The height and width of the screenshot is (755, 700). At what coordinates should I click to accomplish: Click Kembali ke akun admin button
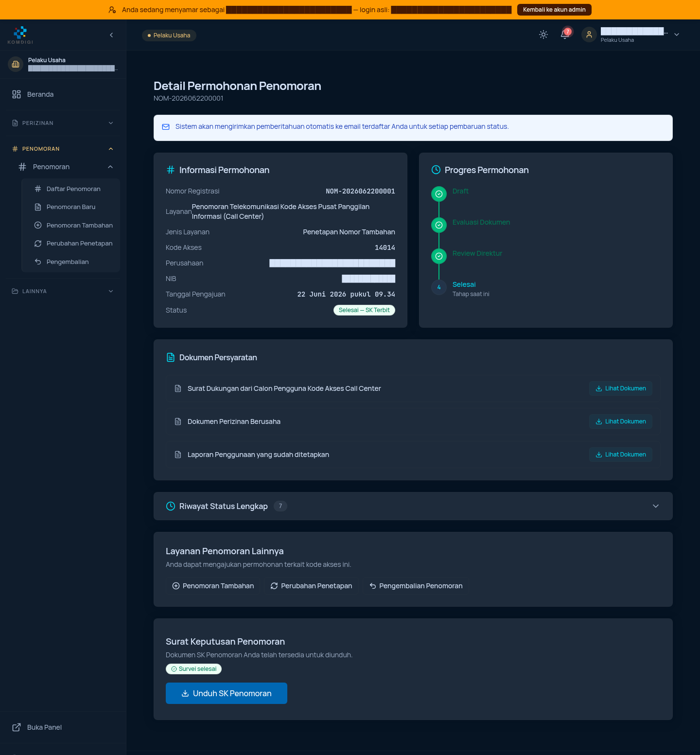pos(554,10)
